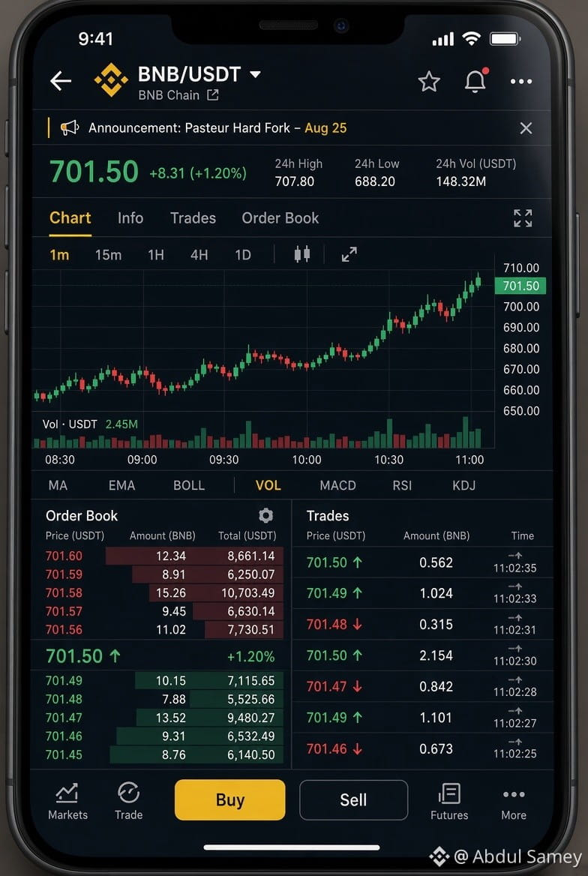Open price alert bell icon
Image resolution: width=588 pixels, height=876 pixels.
(x=475, y=80)
